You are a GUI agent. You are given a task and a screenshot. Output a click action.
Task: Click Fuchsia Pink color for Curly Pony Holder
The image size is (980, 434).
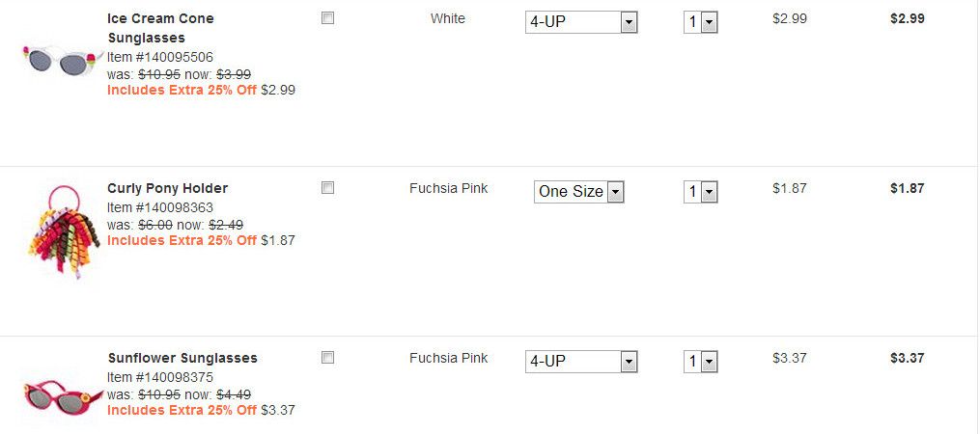[x=448, y=188]
